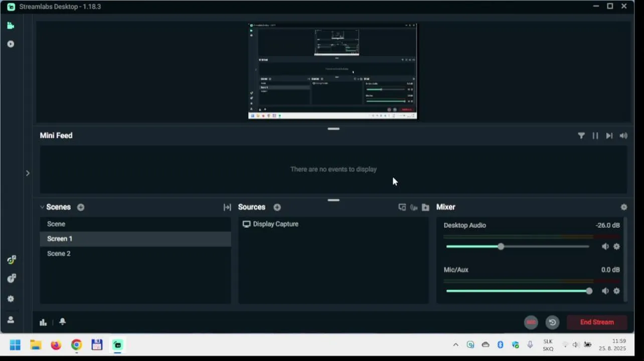This screenshot has width=644, height=361.
Task: Open Mic/Aux source settings gear
Action: tap(616, 291)
